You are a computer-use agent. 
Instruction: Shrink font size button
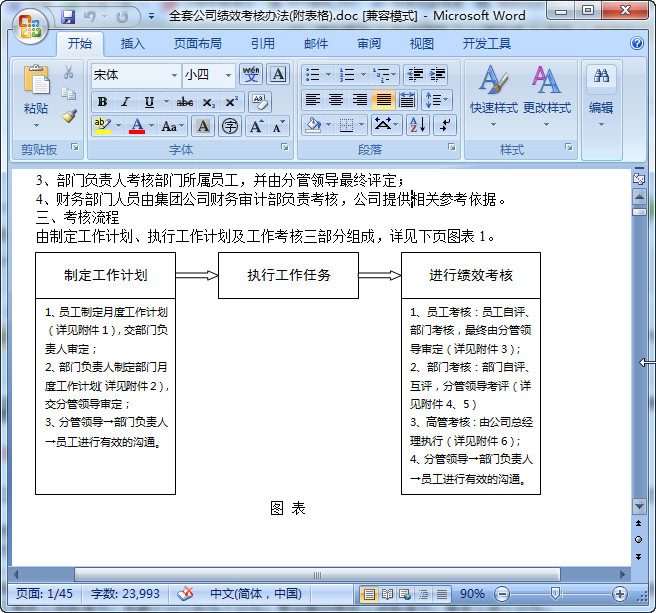coord(278,126)
